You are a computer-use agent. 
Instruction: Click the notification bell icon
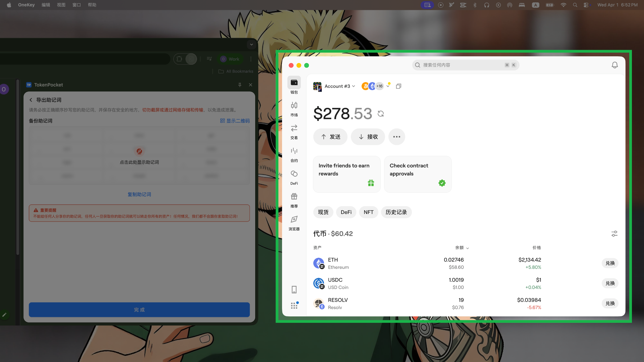(x=615, y=65)
